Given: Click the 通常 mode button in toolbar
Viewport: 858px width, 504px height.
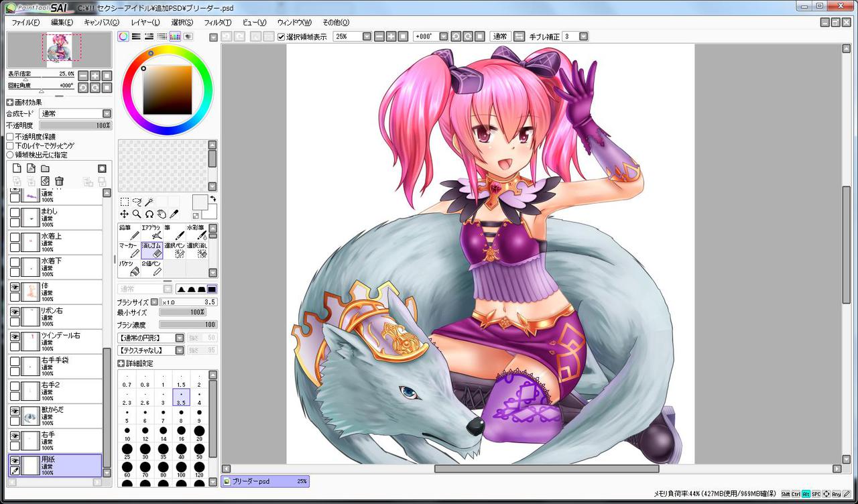Looking at the screenshot, I should (499, 37).
